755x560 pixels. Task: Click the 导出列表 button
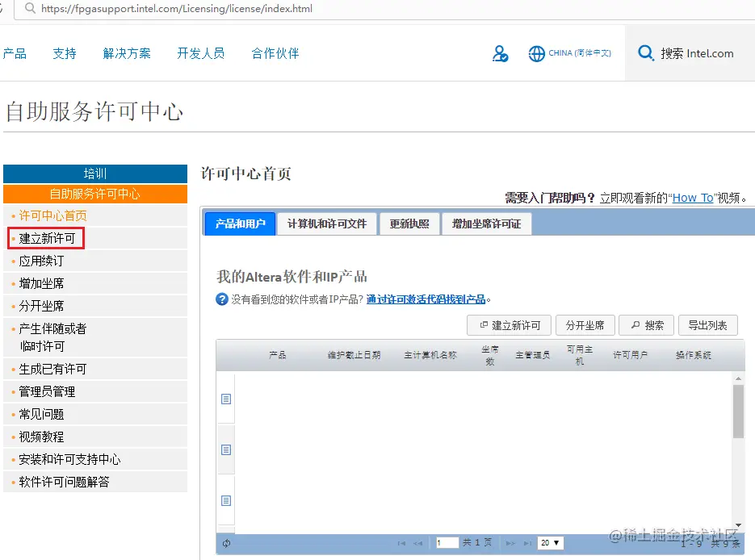pyautogui.click(x=708, y=325)
